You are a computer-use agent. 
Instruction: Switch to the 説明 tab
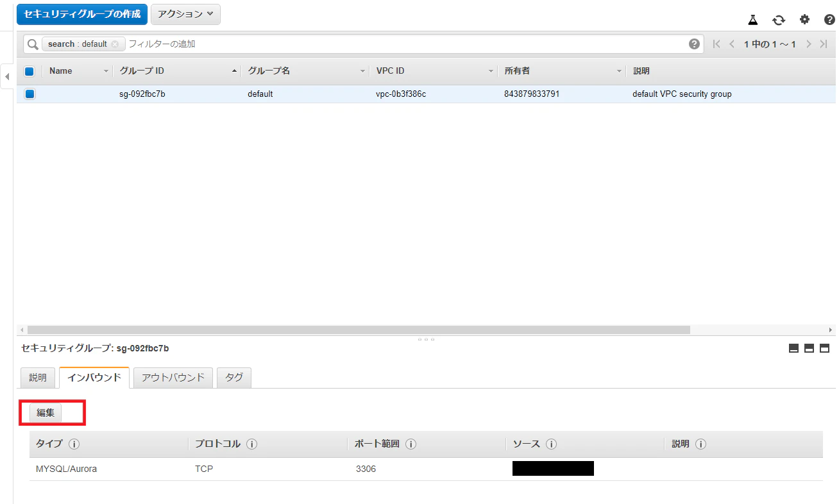tap(38, 378)
